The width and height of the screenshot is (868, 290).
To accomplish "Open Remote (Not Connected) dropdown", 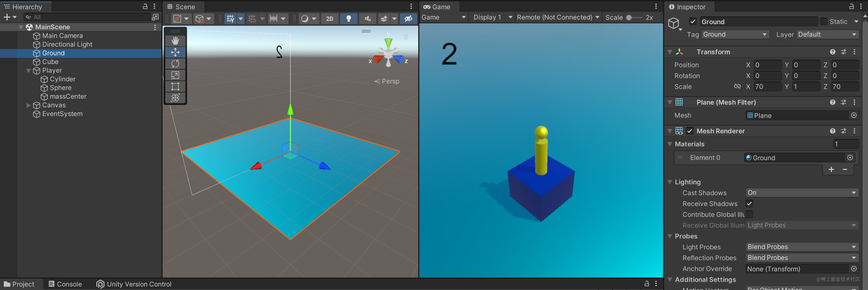I will [x=558, y=17].
